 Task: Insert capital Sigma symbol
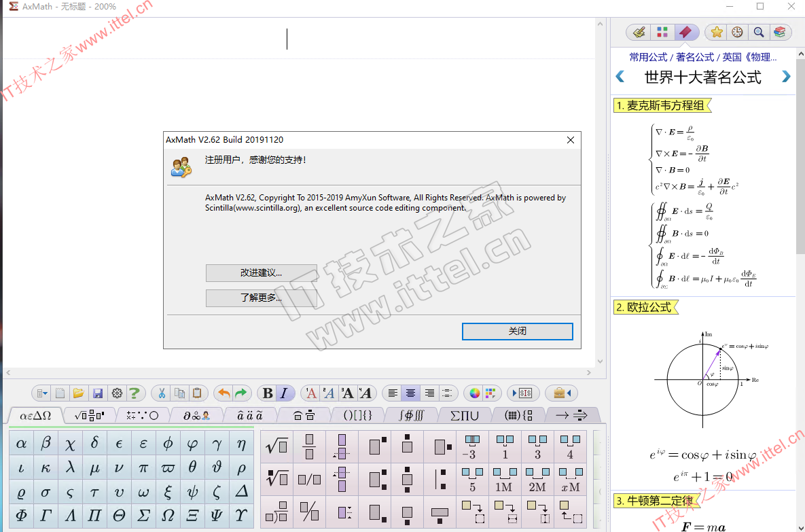pyautogui.click(x=143, y=515)
